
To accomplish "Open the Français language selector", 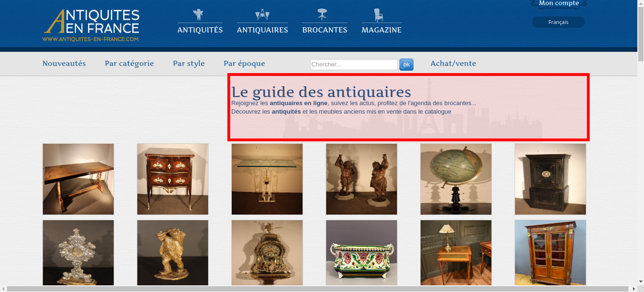I will coord(558,22).
